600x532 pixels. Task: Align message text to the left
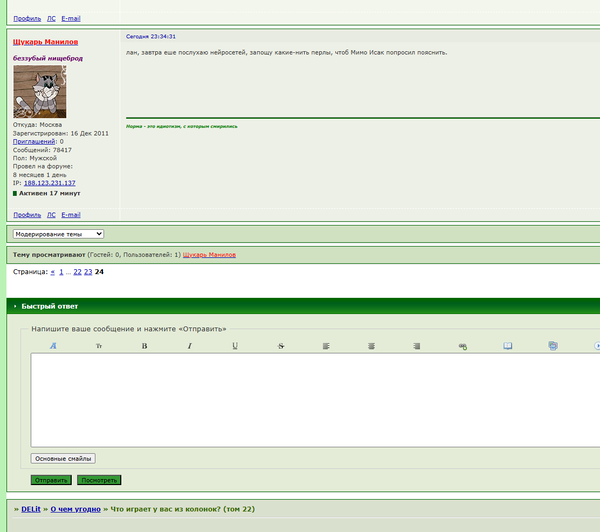point(326,346)
